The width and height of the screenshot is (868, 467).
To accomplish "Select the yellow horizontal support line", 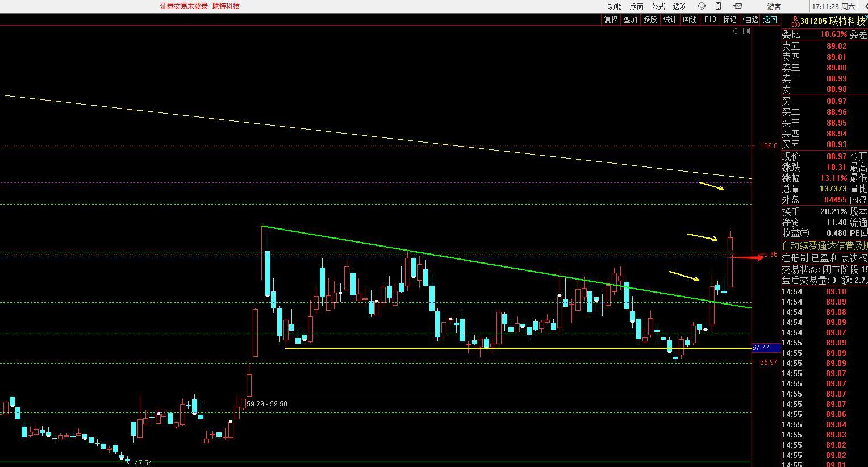I will coord(518,348).
